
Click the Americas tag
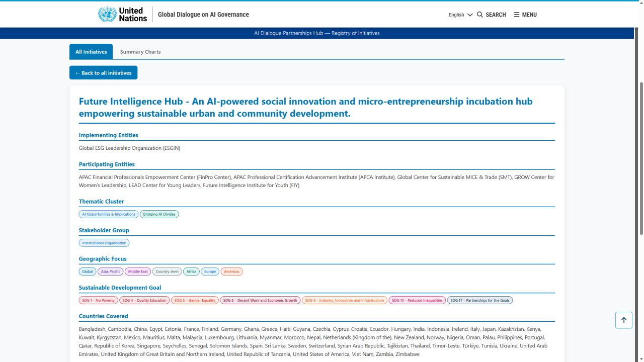click(232, 271)
